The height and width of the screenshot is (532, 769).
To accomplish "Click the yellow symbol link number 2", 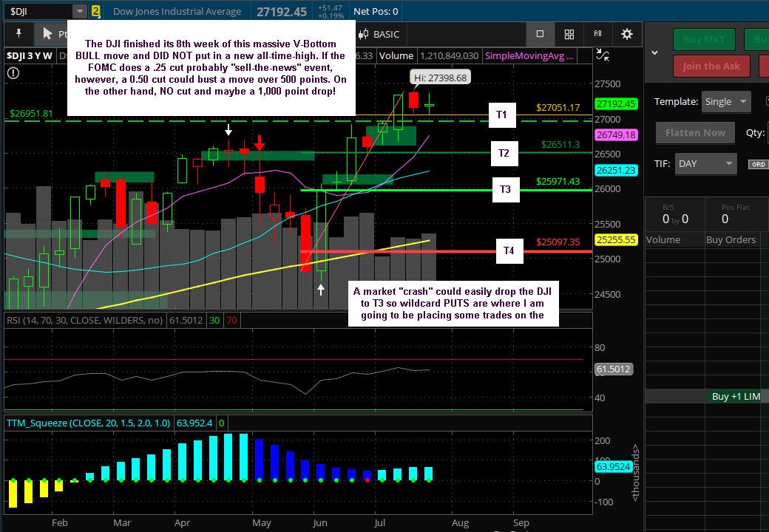I will 95,11.
